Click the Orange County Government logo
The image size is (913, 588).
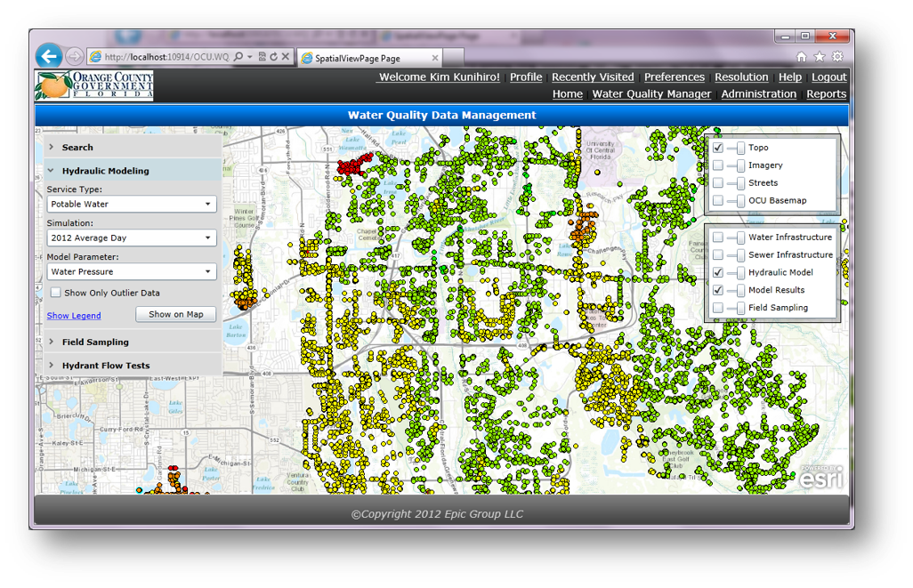click(x=93, y=86)
